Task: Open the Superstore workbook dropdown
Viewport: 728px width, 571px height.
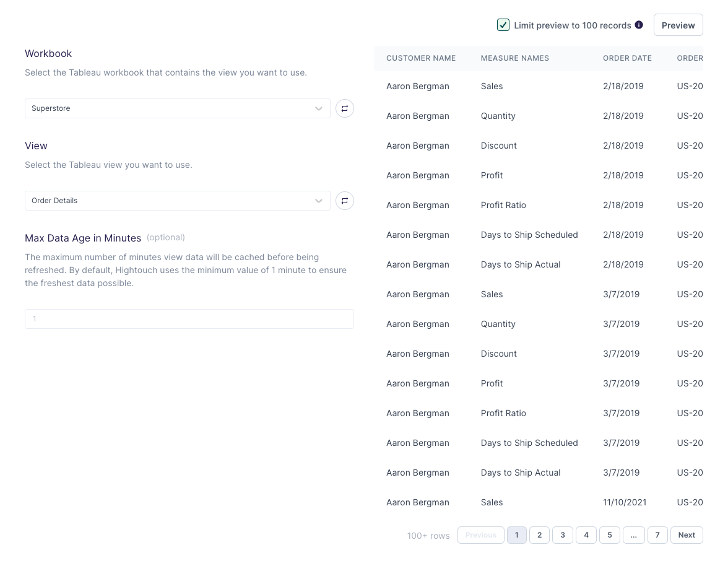Action: [177, 108]
